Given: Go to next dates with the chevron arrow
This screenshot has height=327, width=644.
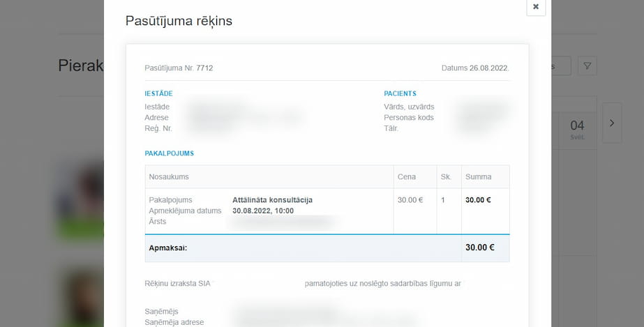Looking at the screenshot, I should coord(611,123).
